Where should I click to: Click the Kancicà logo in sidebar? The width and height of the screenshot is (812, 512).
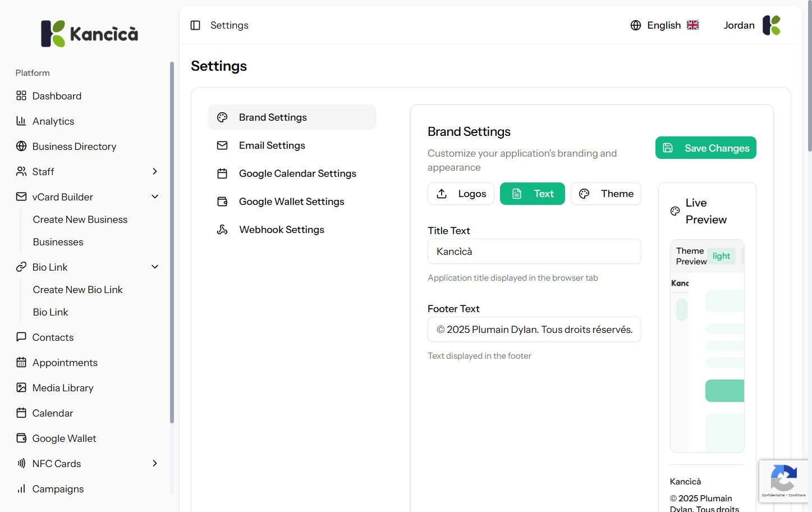pos(89,34)
